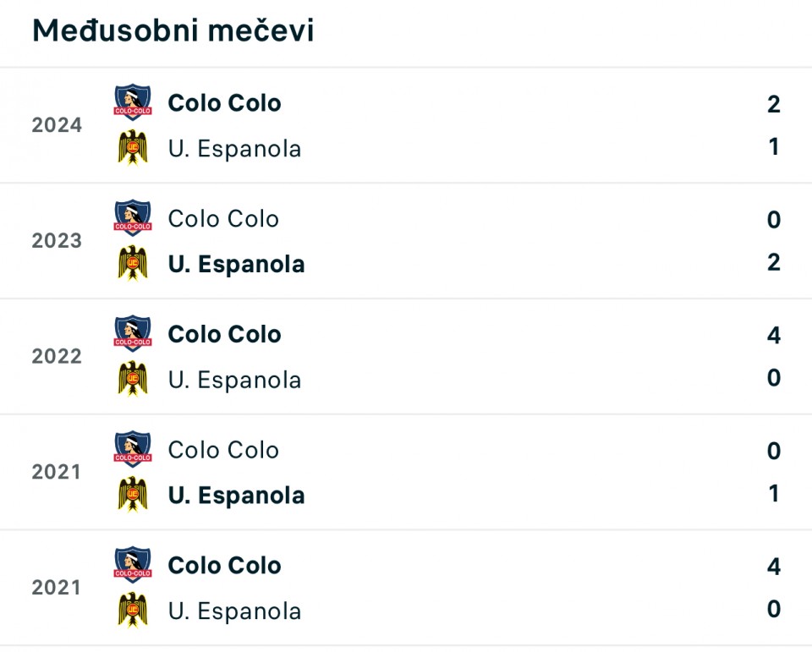
Task: Click U. Espanola crest in bottom 2021 match
Action: (133, 610)
